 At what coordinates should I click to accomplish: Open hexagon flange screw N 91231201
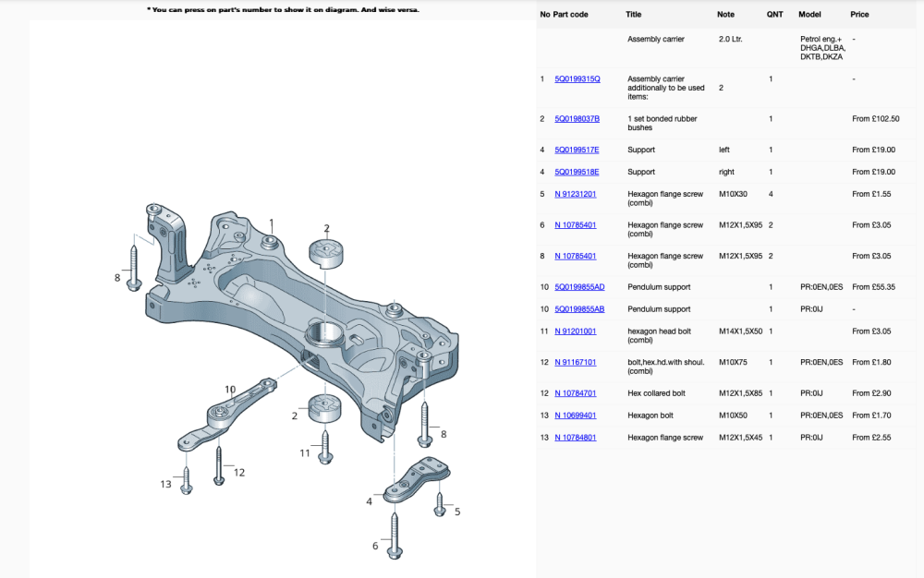(x=575, y=194)
